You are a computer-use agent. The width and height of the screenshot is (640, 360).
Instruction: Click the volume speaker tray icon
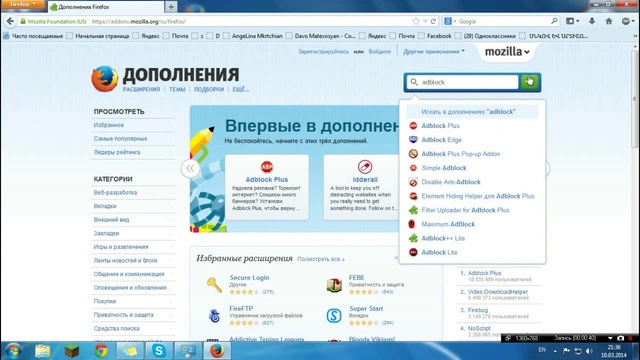(x=589, y=351)
